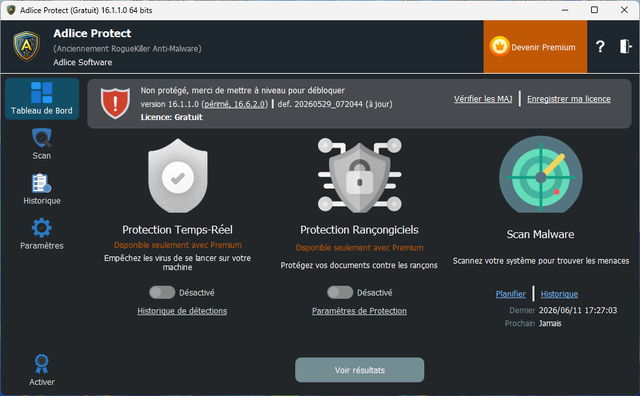
Task: Click the Adlice Software text in header
Action: (x=82, y=62)
